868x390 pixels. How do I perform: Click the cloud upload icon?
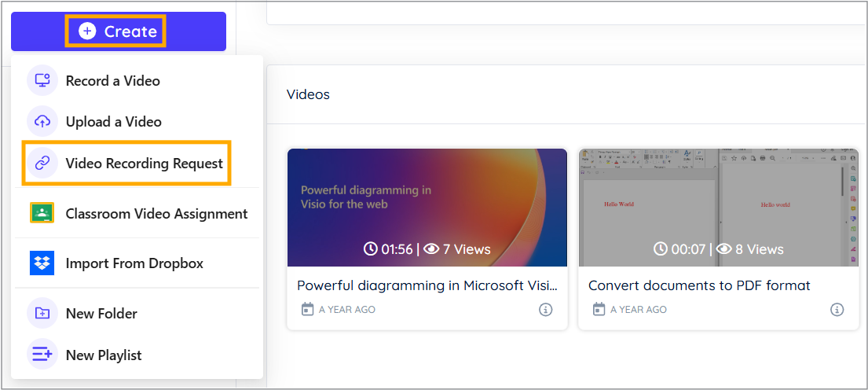point(42,121)
